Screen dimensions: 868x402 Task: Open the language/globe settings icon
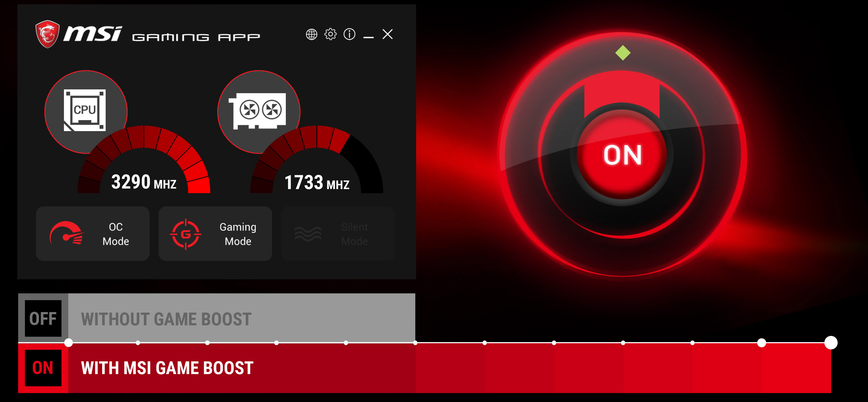[x=311, y=35]
